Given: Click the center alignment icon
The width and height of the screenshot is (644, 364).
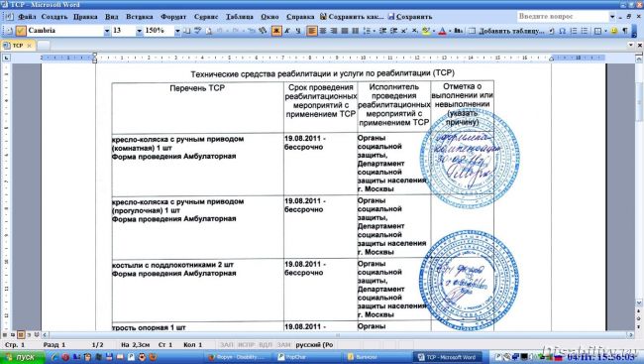Looking at the screenshot, I should tap(323, 31).
